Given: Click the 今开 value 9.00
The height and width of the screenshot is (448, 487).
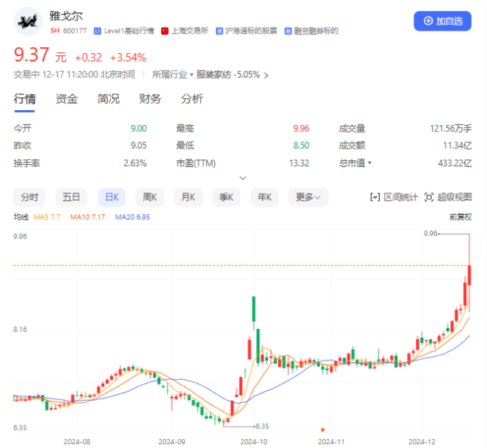Looking at the screenshot, I should point(139,129).
